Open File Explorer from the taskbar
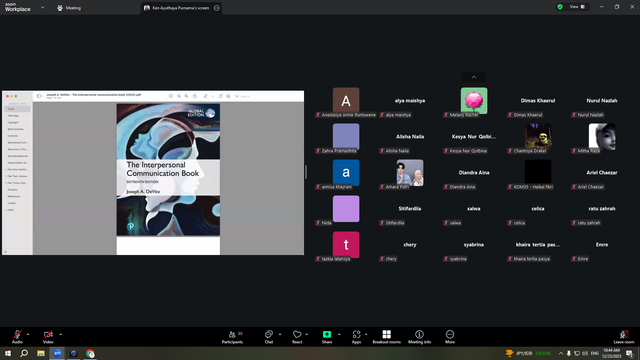The height and width of the screenshot is (360, 640). pos(41,353)
